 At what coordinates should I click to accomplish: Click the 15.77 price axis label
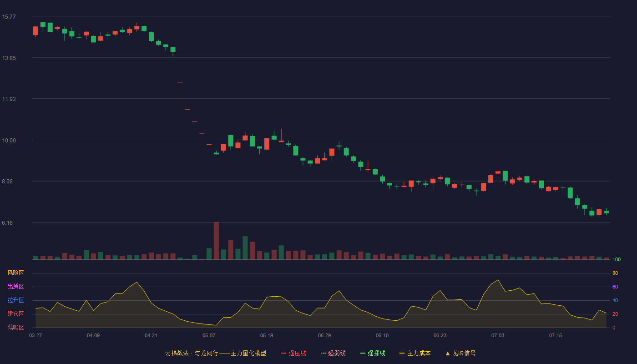coord(9,17)
